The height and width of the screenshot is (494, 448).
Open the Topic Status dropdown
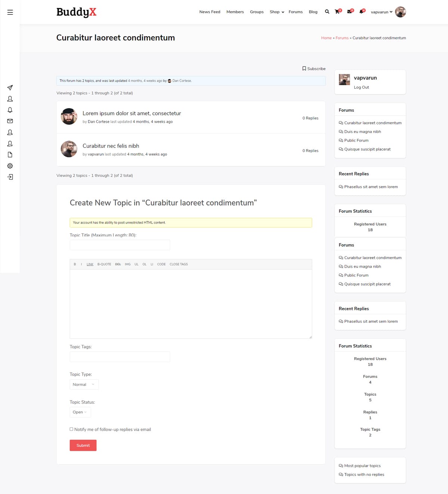pyautogui.click(x=80, y=412)
